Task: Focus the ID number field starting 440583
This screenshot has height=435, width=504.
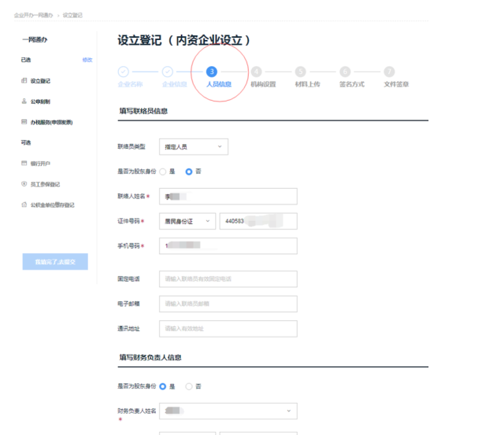Action: tap(258, 221)
